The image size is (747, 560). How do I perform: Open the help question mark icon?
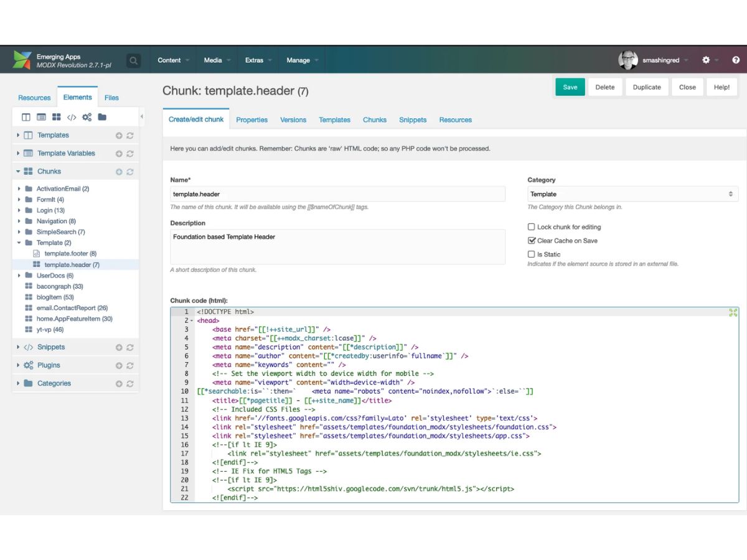click(736, 60)
